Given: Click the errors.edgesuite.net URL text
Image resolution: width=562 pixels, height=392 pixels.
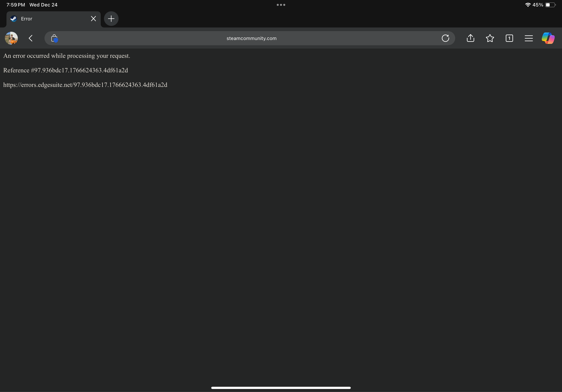Looking at the screenshot, I should (85, 85).
